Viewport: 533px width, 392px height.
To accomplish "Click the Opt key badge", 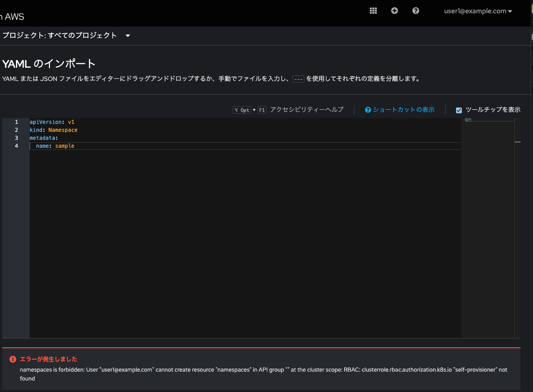I will [242, 110].
